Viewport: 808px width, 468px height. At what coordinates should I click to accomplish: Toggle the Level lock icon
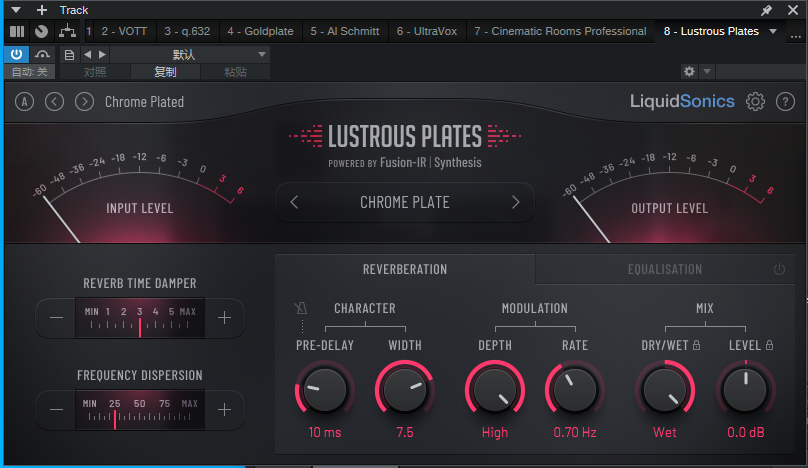(x=769, y=345)
